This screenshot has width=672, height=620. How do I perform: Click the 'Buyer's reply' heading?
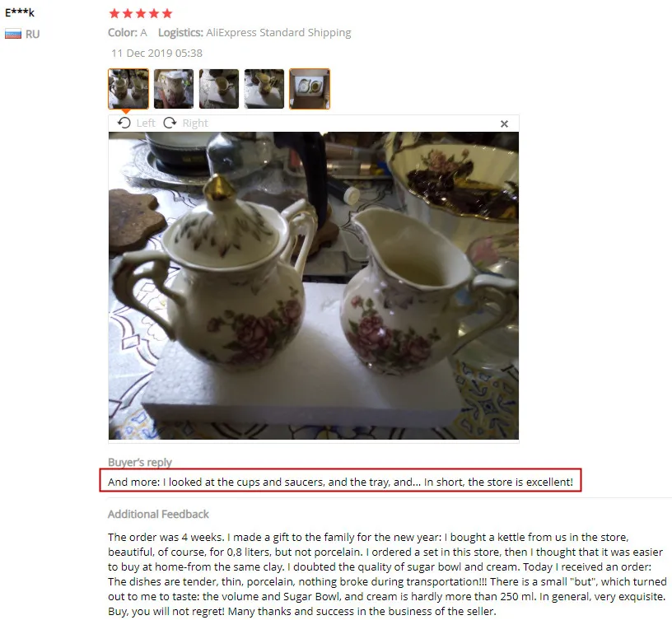[x=140, y=462]
